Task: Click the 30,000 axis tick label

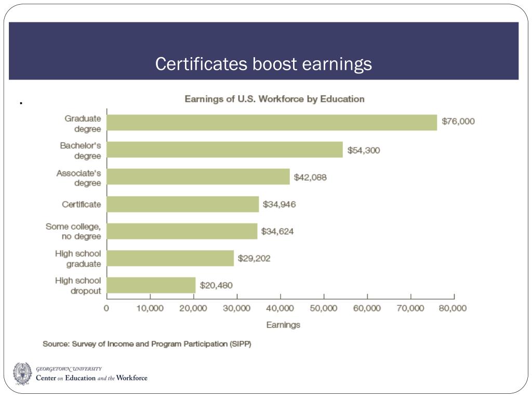Action: click(x=237, y=308)
